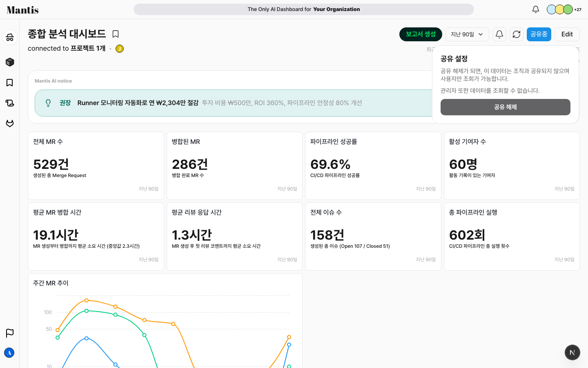588x368 pixels.
Task: Open the cube icon in sidebar
Action: tap(10, 62)
